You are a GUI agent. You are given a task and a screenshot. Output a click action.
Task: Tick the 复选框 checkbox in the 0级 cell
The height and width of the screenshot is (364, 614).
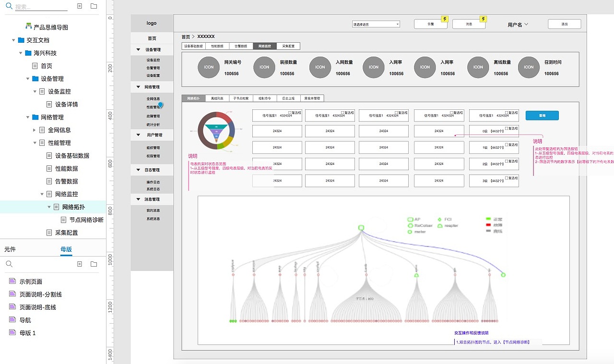506,129
